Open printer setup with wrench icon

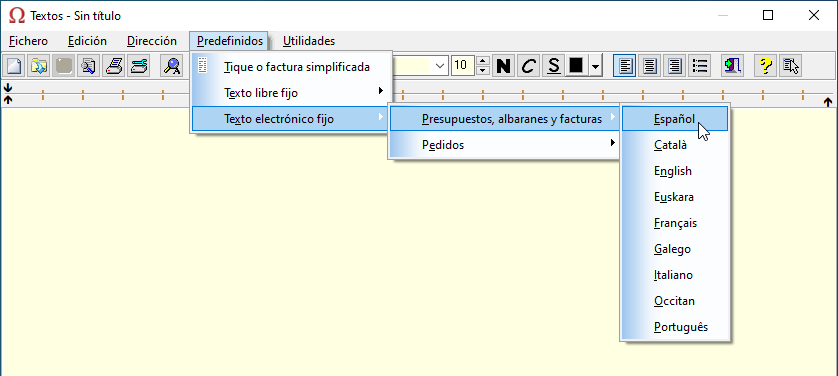138,66
